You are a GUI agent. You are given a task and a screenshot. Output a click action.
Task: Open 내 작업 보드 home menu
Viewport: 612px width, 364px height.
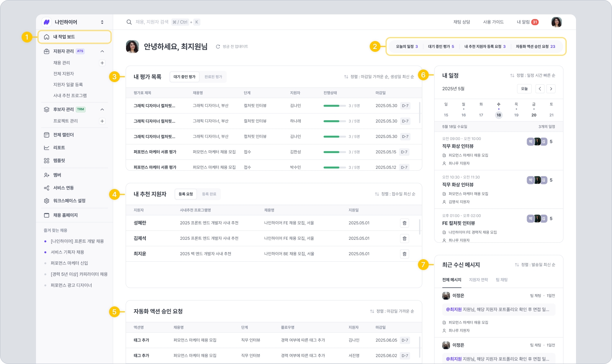(x=74, y=37)
